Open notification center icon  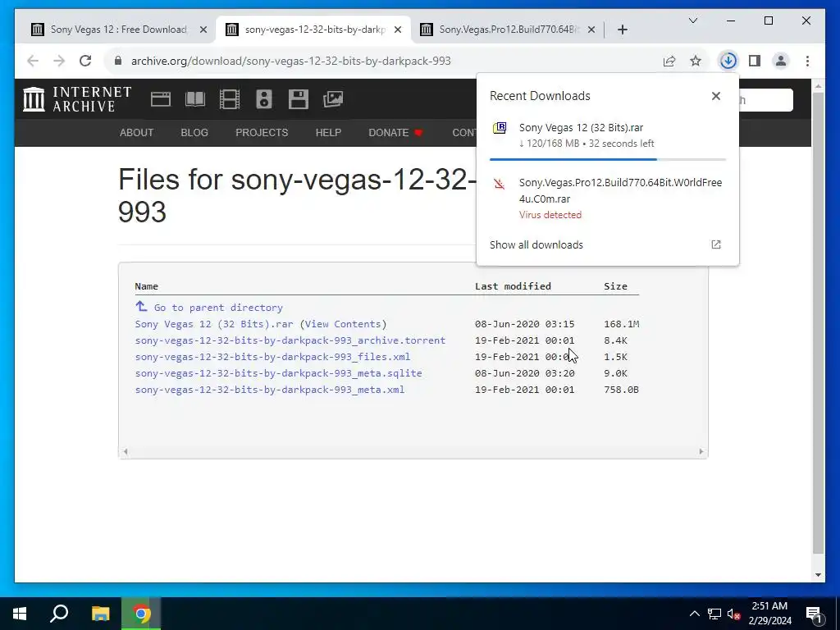(x=814, y=614)
